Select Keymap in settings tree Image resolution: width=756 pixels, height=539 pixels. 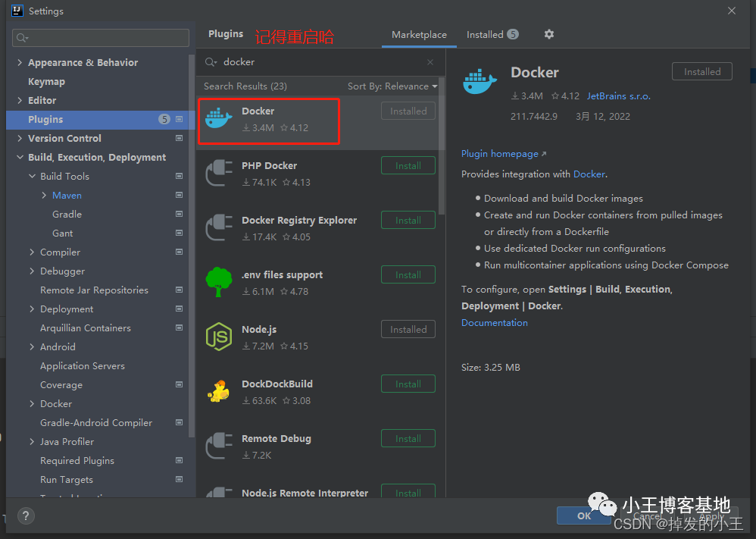coord(46,82)
